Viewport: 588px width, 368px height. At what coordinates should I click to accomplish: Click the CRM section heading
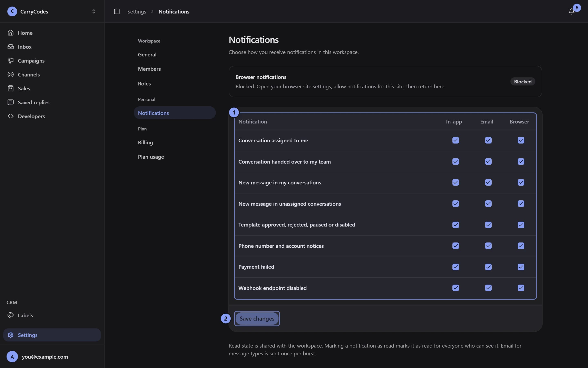click(x=12, y=302)
